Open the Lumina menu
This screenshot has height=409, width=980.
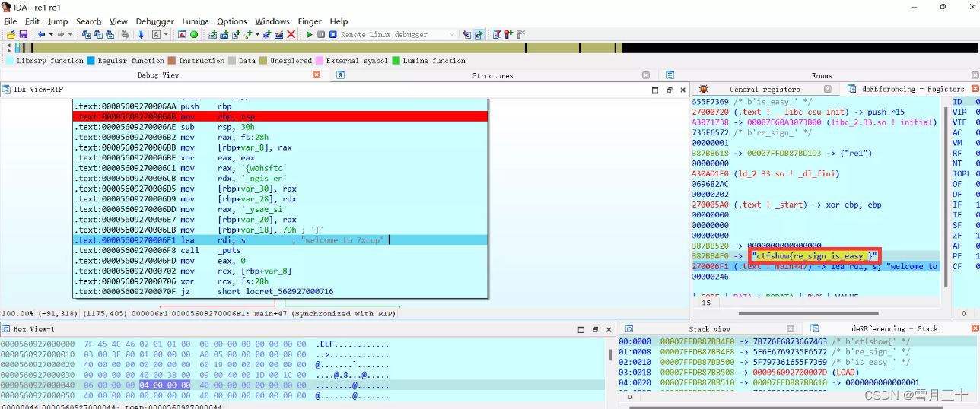(x=195, y=21)
